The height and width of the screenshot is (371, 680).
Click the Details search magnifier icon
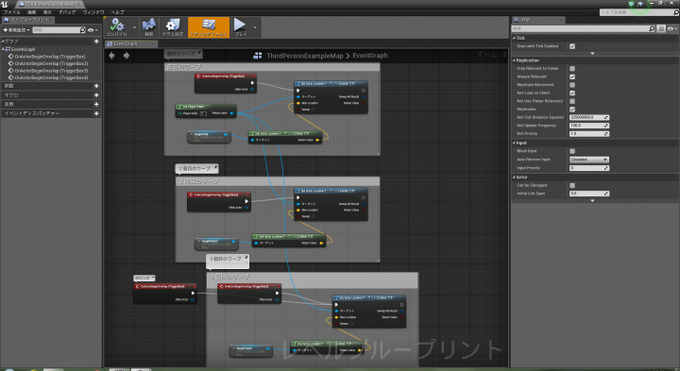click(651, 29)
